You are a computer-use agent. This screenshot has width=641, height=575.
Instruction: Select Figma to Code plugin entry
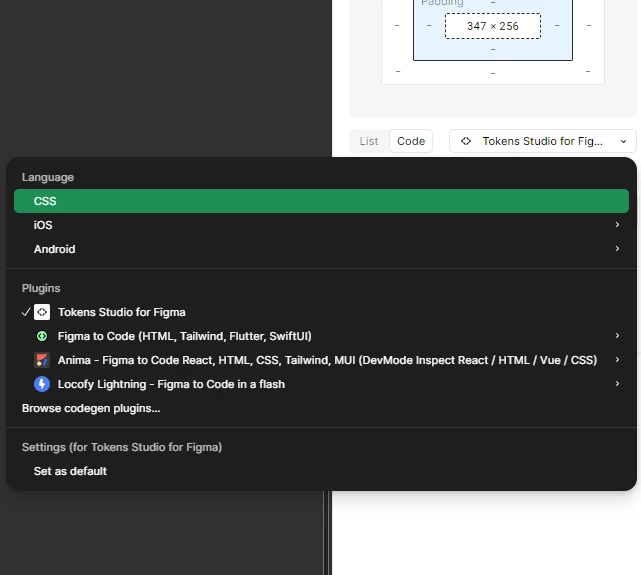click(321, 336)
